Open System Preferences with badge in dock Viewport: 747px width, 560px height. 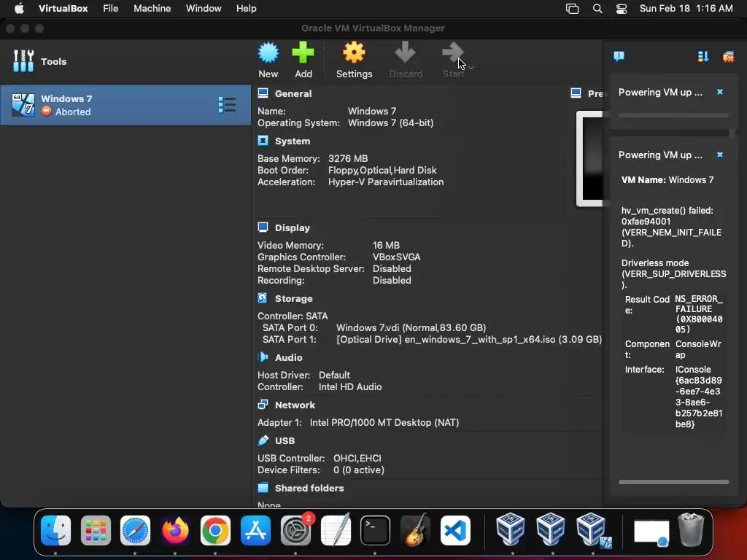(x=295, y=530)
